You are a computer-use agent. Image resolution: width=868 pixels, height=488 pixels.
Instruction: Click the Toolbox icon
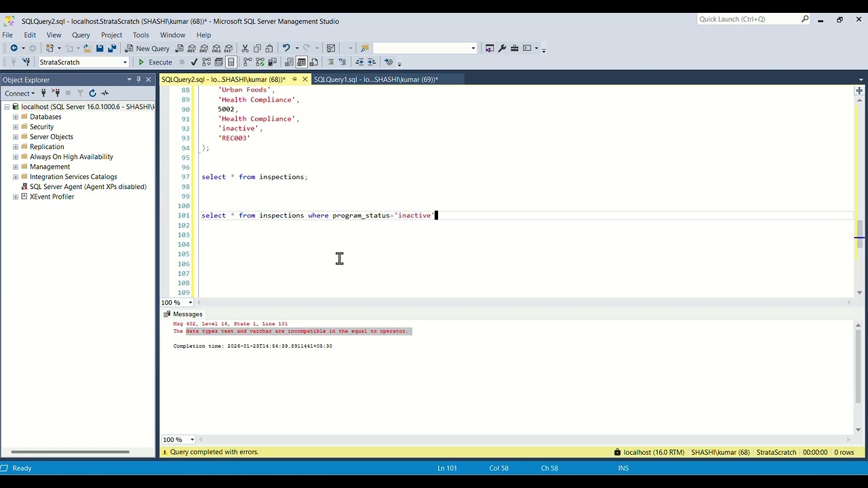click(515, 48)
